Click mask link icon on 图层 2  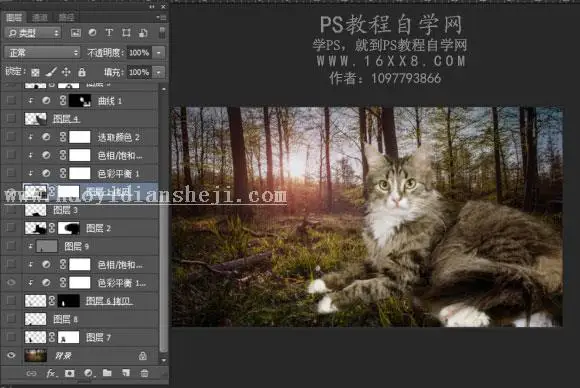(x=52, y=228)
